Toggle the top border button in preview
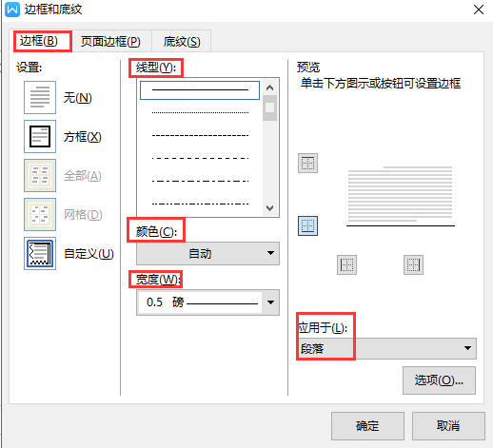Screen dimensions: 493x448 [307, 164]
